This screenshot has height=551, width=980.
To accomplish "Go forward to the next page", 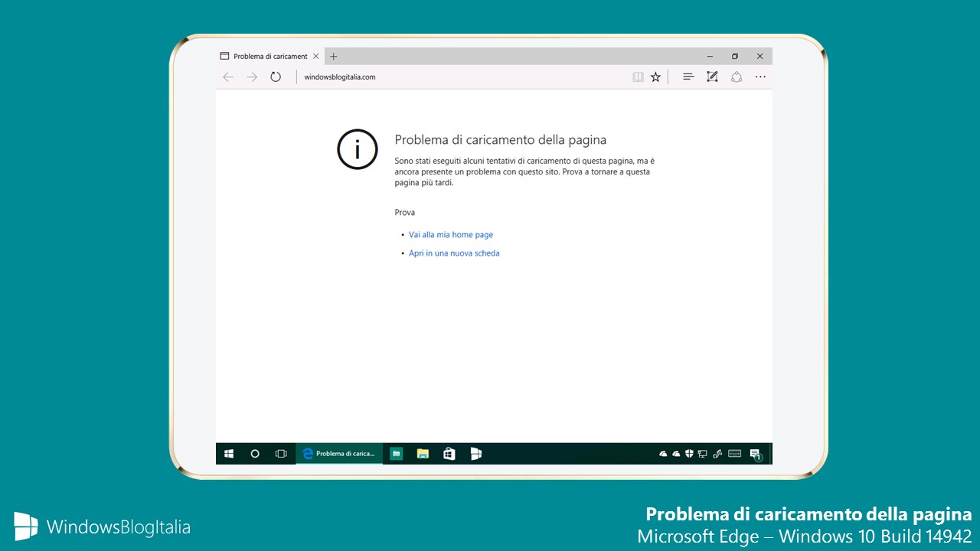I will [252, 77].
